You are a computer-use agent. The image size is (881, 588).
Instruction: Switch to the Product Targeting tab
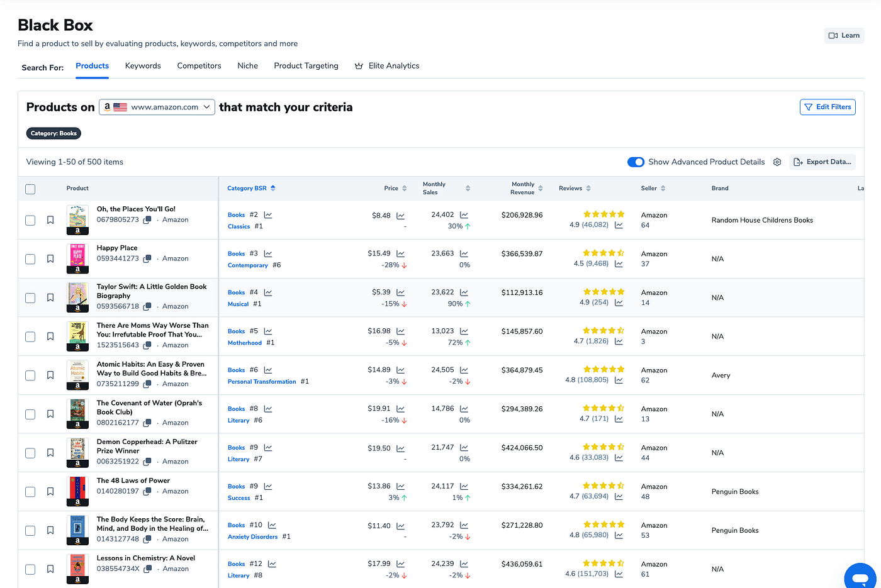[x=306, y=65]
